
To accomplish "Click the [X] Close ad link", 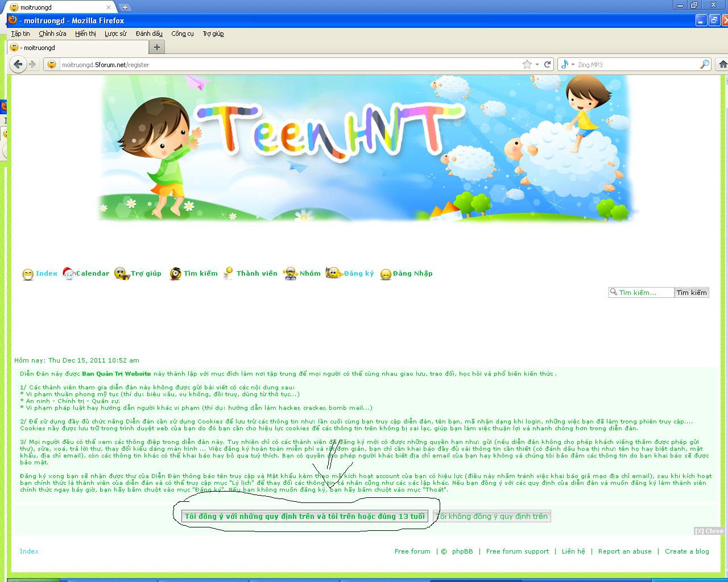I will [x=709, y=531].
